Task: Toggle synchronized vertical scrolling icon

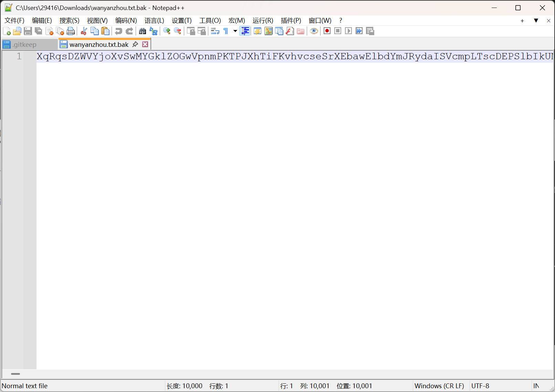Action: [191, 31]
